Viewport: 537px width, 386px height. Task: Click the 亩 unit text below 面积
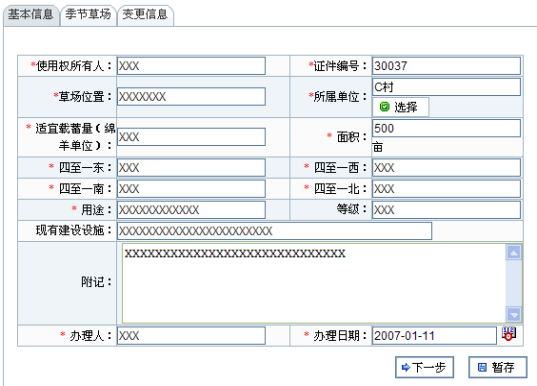click(378, 147)
